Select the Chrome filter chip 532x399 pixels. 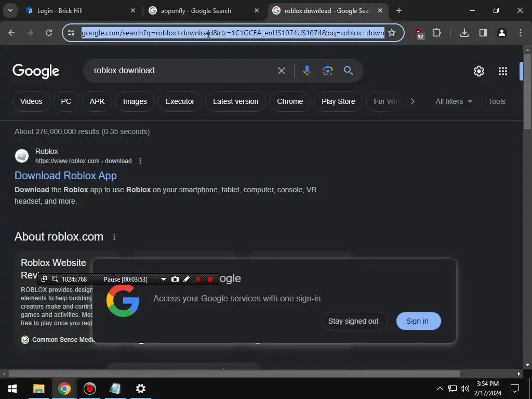pyautogui.click(x=290, y=101)
